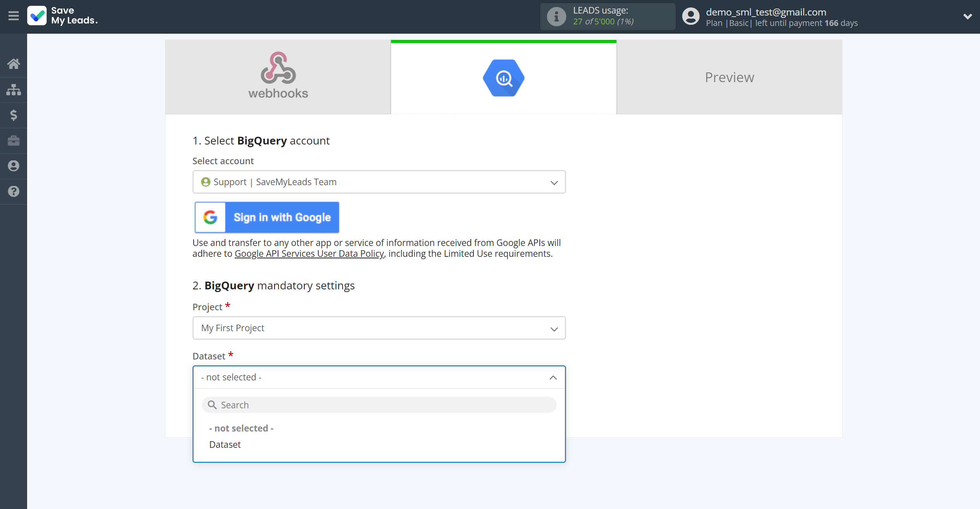Click the dataset Search field
This screenshot has width=980, height=509.
(x=379, y=405)
